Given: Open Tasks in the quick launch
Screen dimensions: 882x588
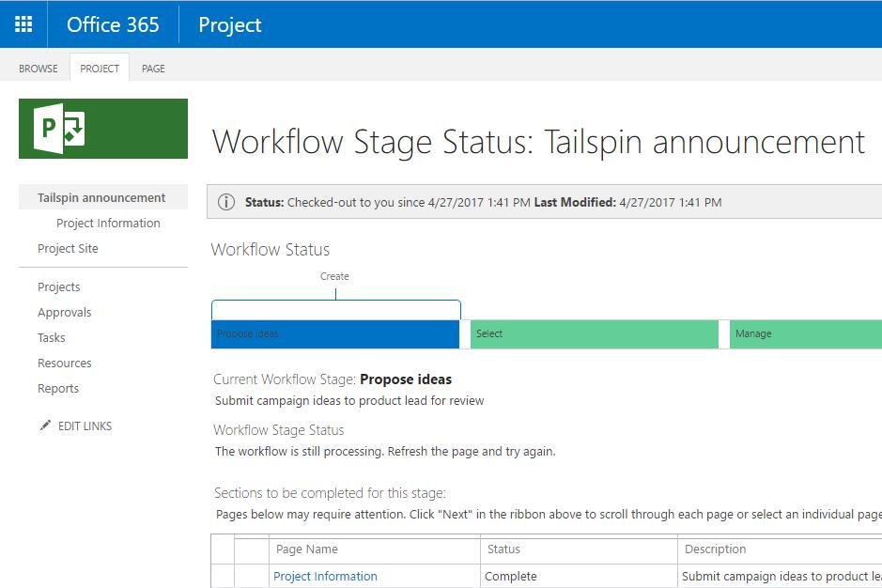Looking at the screenshot, I should [51, 337].
